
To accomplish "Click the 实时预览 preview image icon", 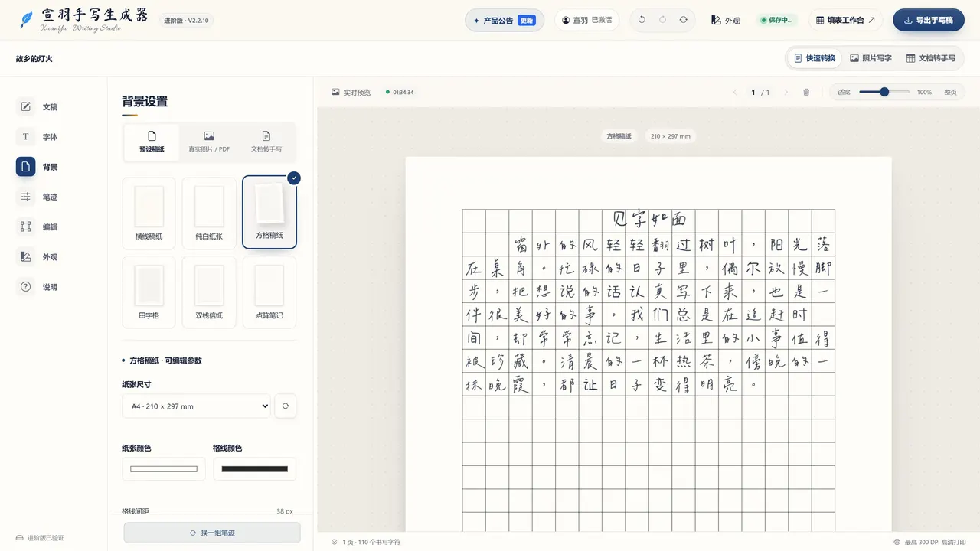I will point(335,92).
